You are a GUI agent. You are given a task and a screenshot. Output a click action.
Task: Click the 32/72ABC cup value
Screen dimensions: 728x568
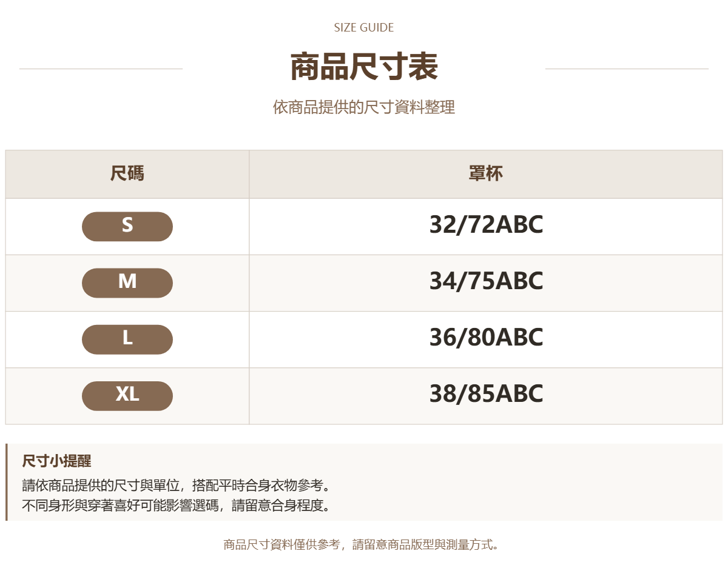click(x=486, y=225)
